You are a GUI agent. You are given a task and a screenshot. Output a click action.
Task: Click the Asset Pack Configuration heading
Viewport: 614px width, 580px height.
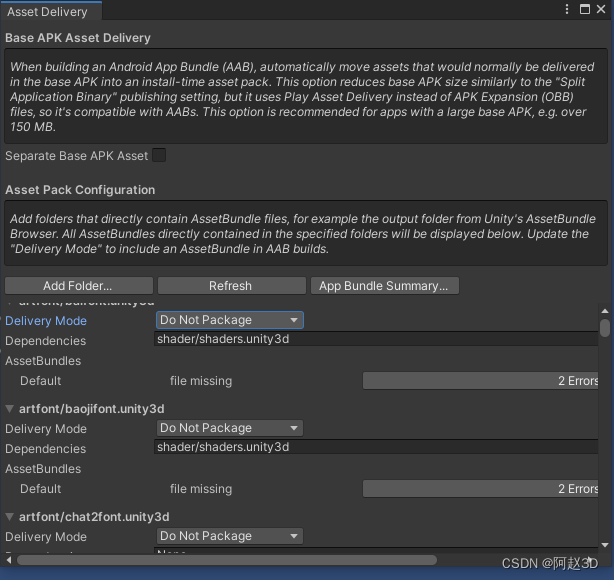(x=80, y=190)
